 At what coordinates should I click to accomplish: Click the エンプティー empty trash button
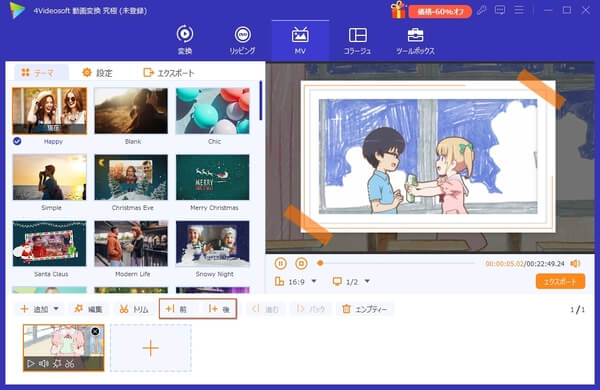[x=365, y=309]
